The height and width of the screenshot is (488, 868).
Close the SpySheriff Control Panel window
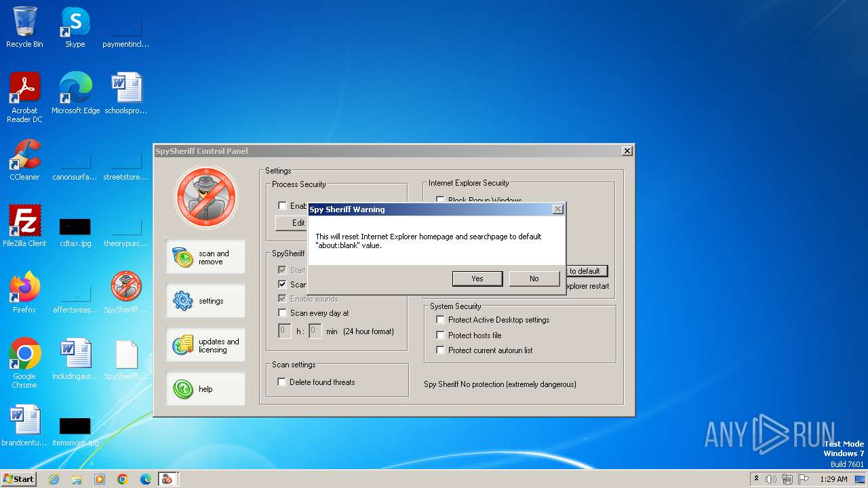coord(627,151)
